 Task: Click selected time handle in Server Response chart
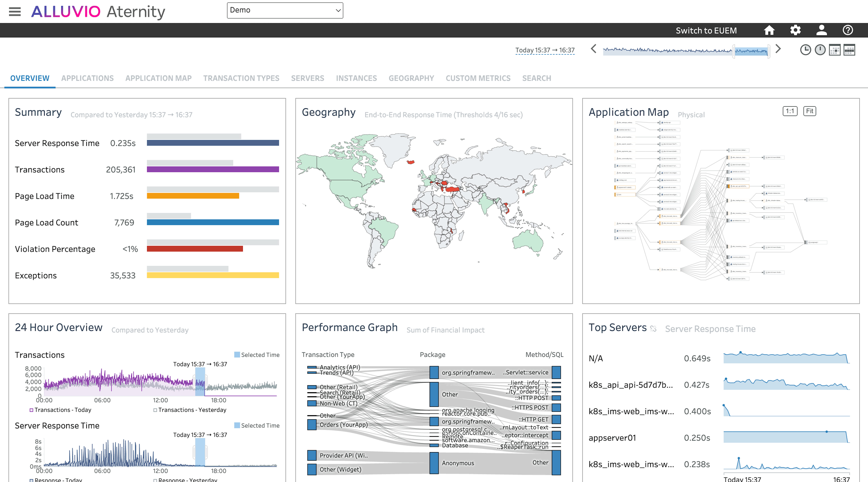click(200, 452)
